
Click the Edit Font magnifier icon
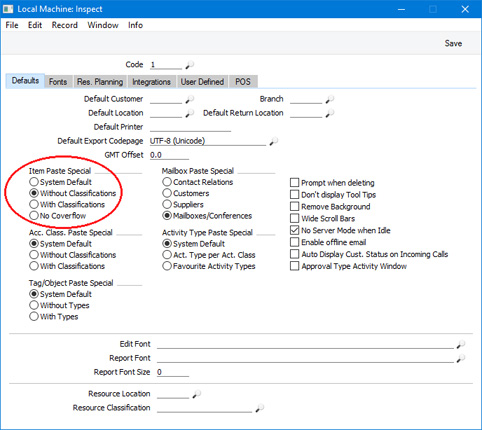tap(461, 344)
